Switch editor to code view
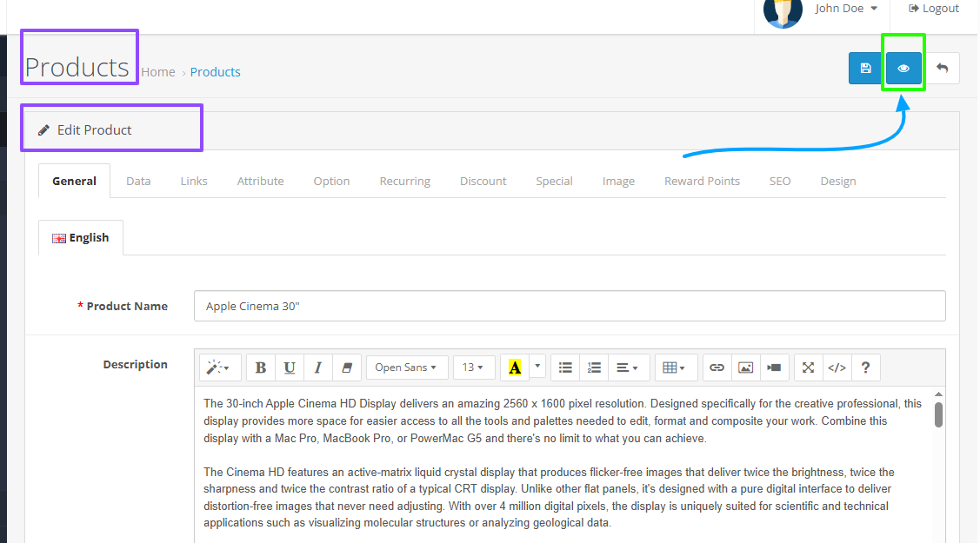This screenshot has width=980, height=543. point(837,368)
